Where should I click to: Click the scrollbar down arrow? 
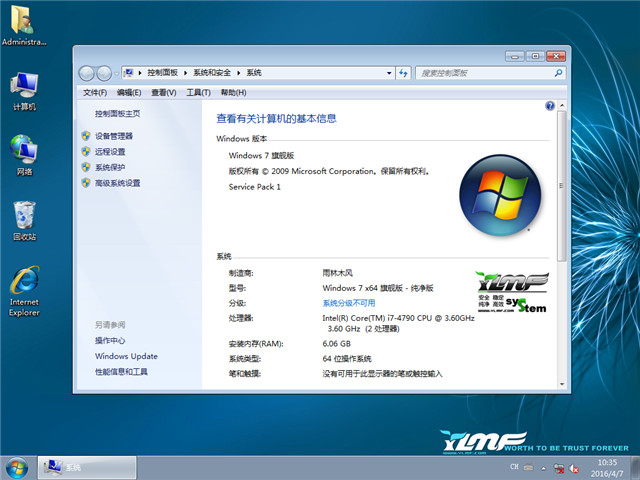point(562,384)
